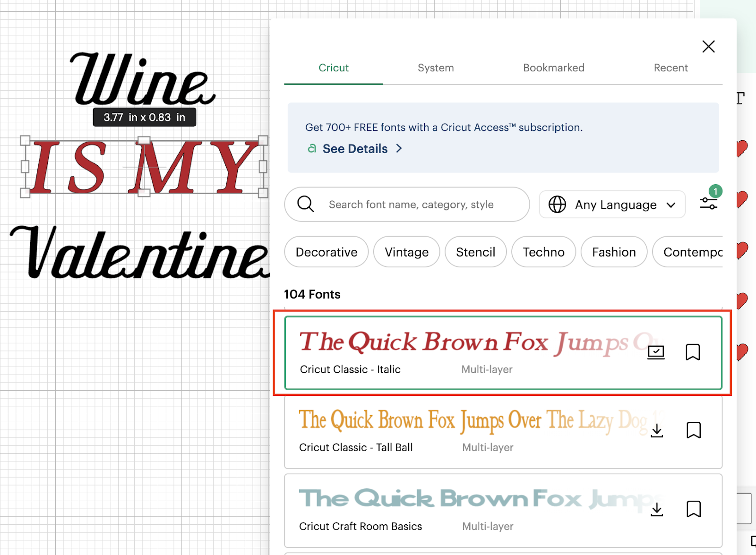This screenshot has height=555, width=756.
Task: Select the Fashion category chip
Action: 614,252
